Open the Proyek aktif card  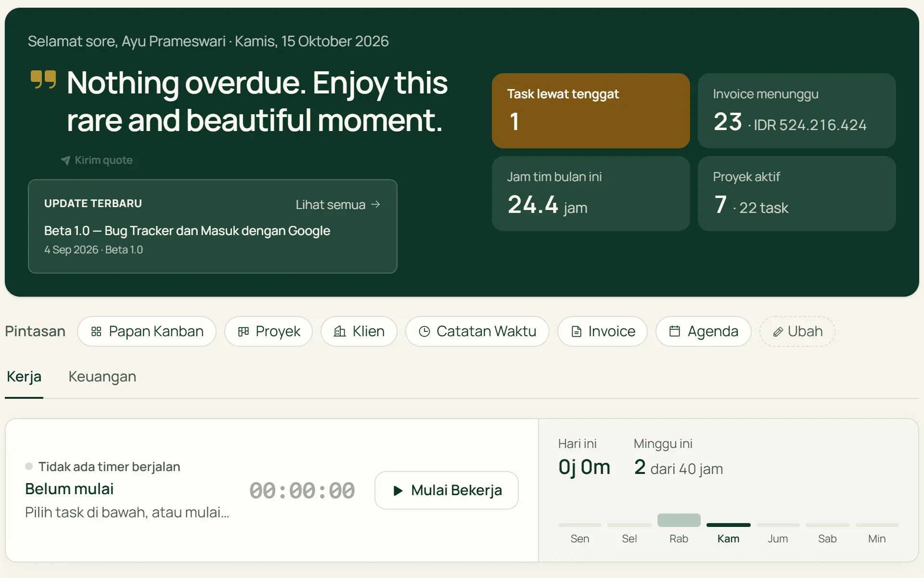tap(796, 194)
